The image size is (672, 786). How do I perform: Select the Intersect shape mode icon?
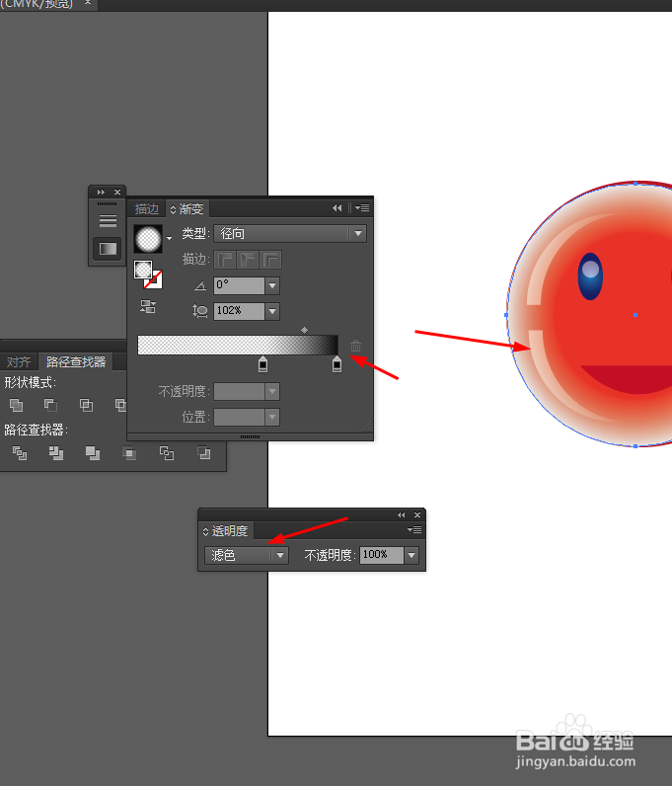point(86,405)
